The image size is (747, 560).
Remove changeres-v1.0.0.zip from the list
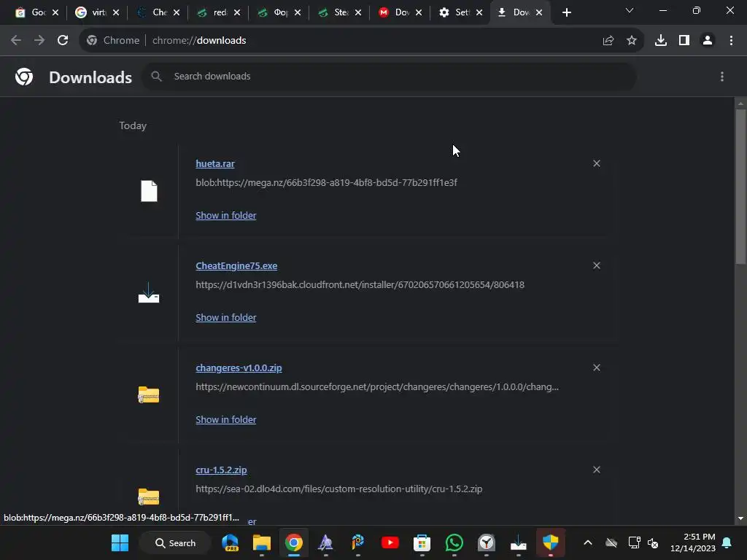(597, 367)
